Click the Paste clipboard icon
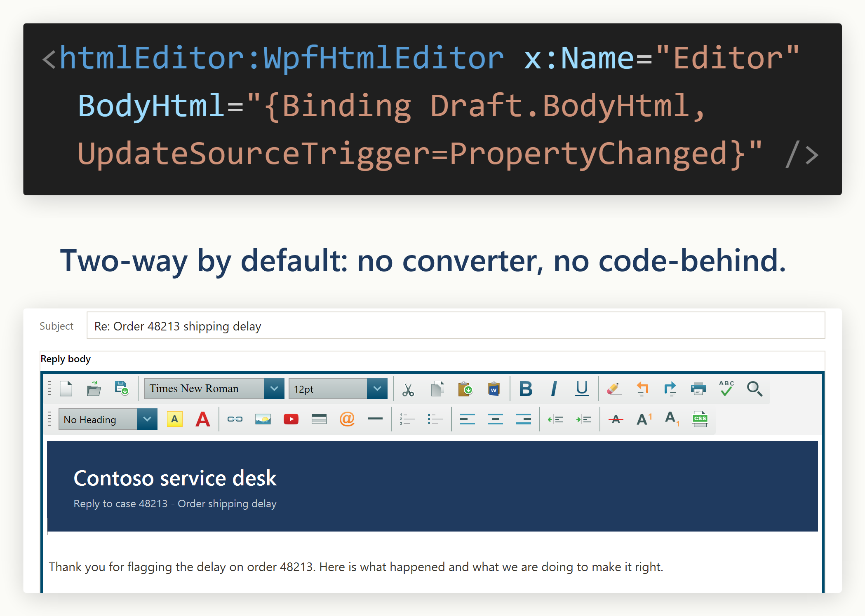865x616 pixels. [x=465, y=389]
